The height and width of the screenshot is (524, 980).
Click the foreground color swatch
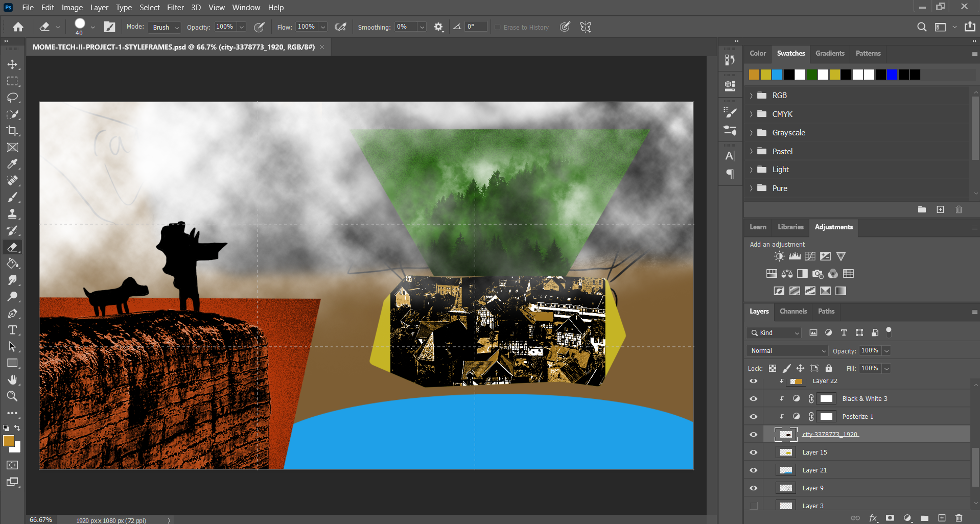[9, 441]
